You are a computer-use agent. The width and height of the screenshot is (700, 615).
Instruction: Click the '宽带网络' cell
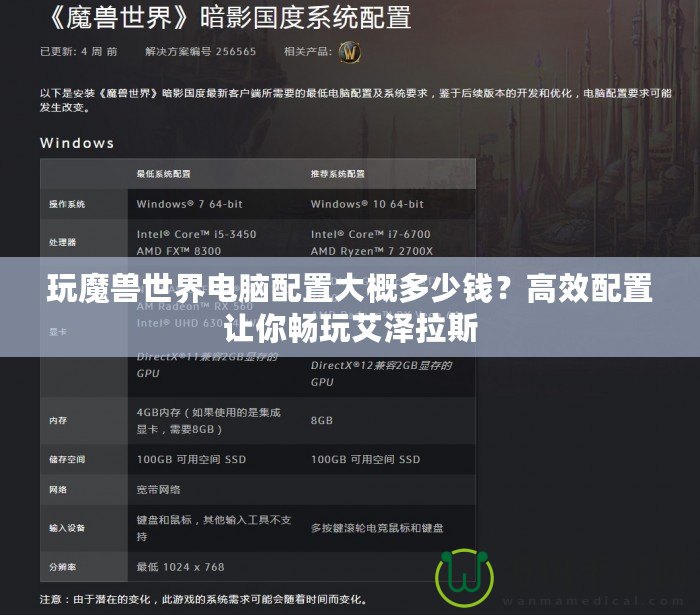(x=158, y=490)
